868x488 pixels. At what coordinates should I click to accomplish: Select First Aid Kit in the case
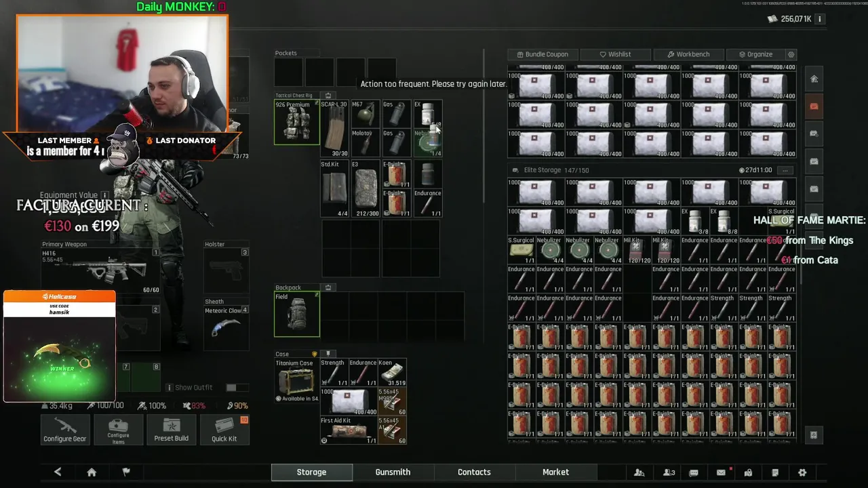point(349,430)
